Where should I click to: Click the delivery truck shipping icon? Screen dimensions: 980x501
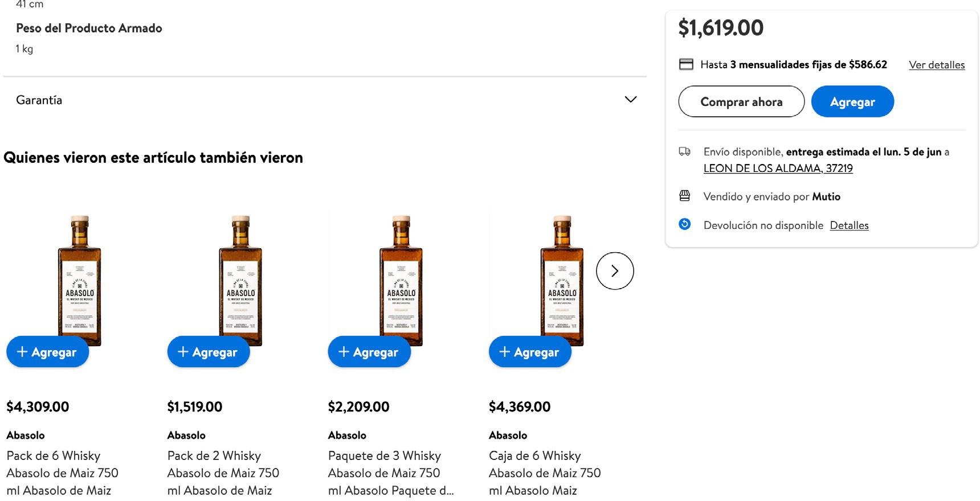pos(685,151)
